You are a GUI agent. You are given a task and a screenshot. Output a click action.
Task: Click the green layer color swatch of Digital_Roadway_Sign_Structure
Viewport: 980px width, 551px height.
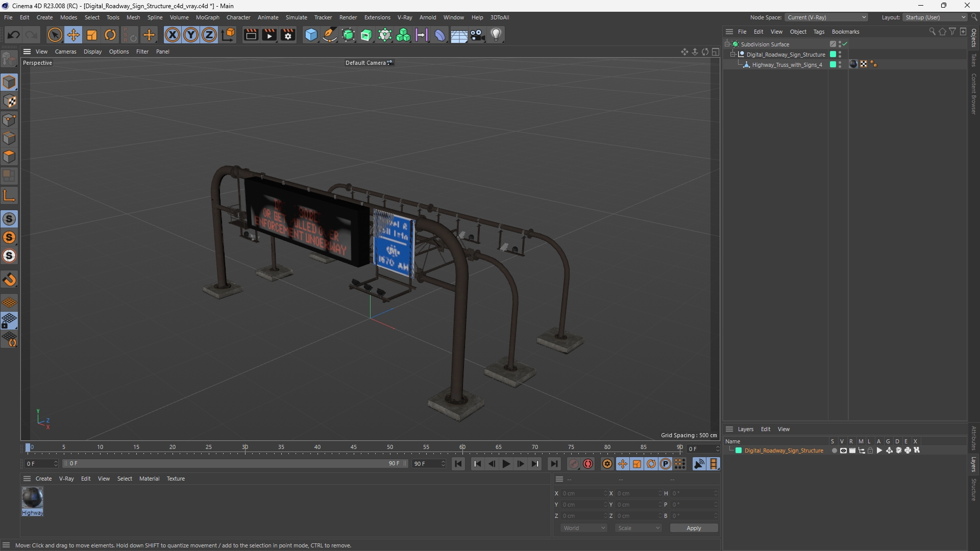click(x=738, y=450)
